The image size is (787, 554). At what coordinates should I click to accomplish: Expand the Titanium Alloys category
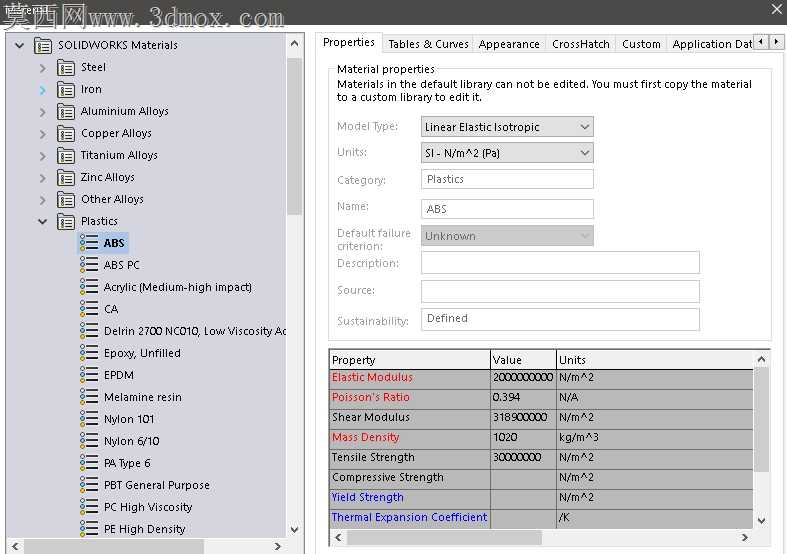click(x=43, y=157)
